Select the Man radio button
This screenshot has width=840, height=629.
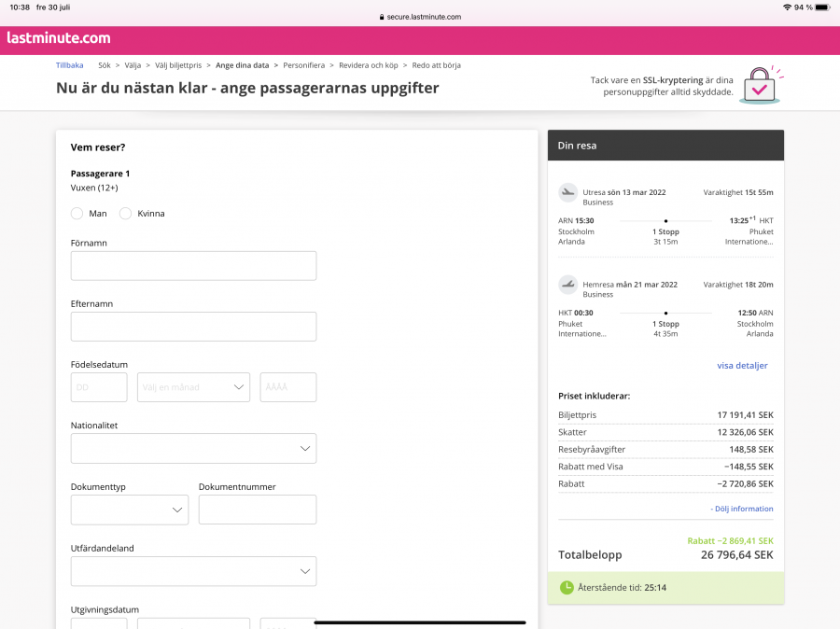coord(77,214)
